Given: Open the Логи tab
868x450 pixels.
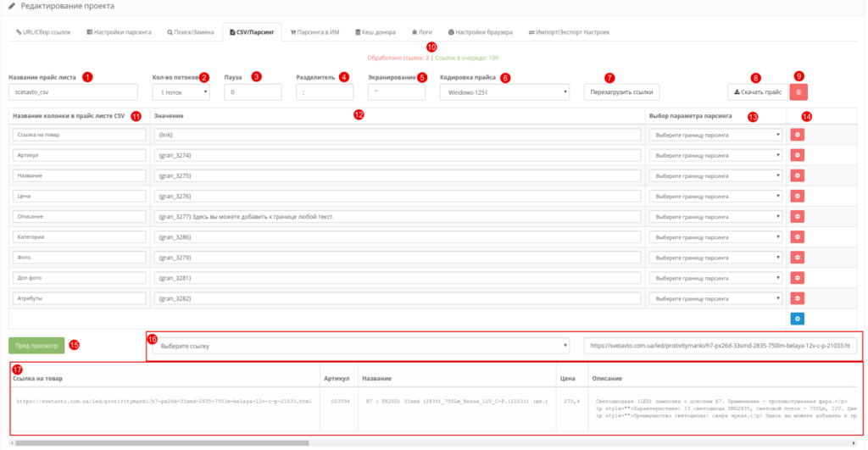Looking at the screenshot, I should pyautogui.click(x=422, y=32).
